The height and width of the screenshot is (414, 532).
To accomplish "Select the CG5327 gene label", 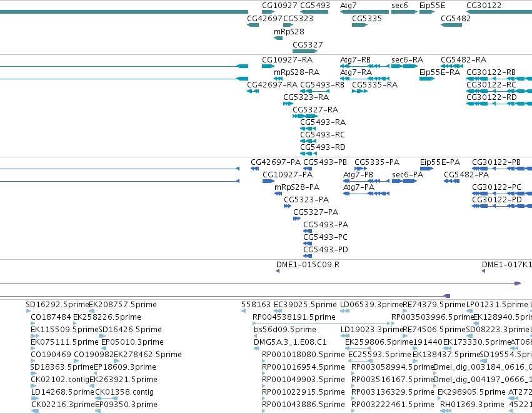I will tap(308, 45).
